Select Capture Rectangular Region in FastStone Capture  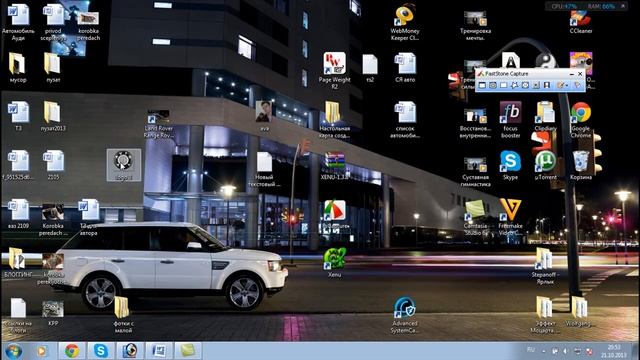click(503, 85)
